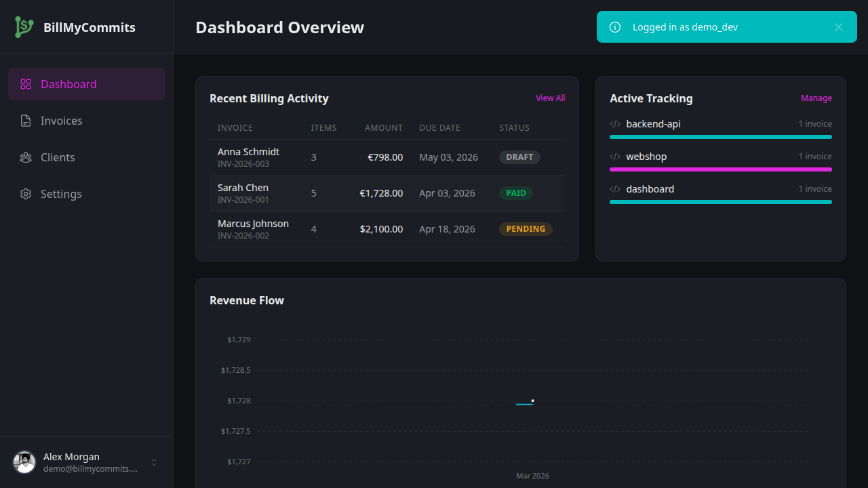Click the '1 invoice' count for webshop

coord(815,157)
